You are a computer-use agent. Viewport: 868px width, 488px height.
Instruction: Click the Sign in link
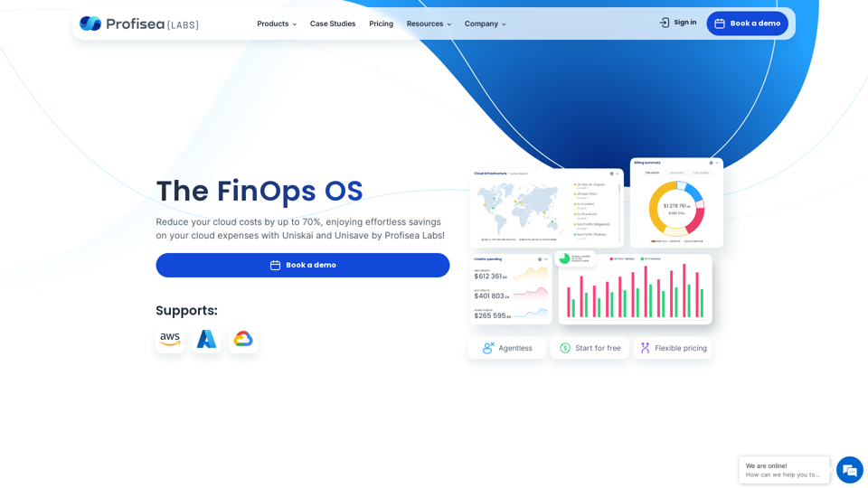click(x=678, y=23)
